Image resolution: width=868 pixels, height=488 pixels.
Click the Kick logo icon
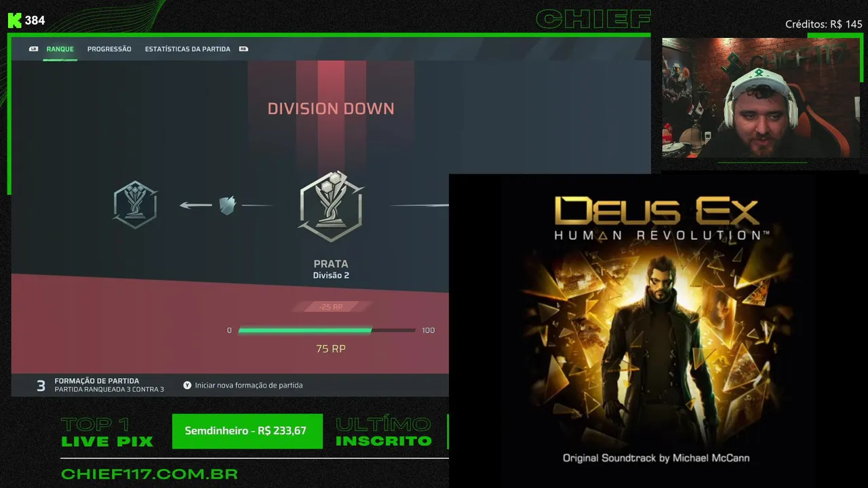pyautogui.click(x=14, y=20)
